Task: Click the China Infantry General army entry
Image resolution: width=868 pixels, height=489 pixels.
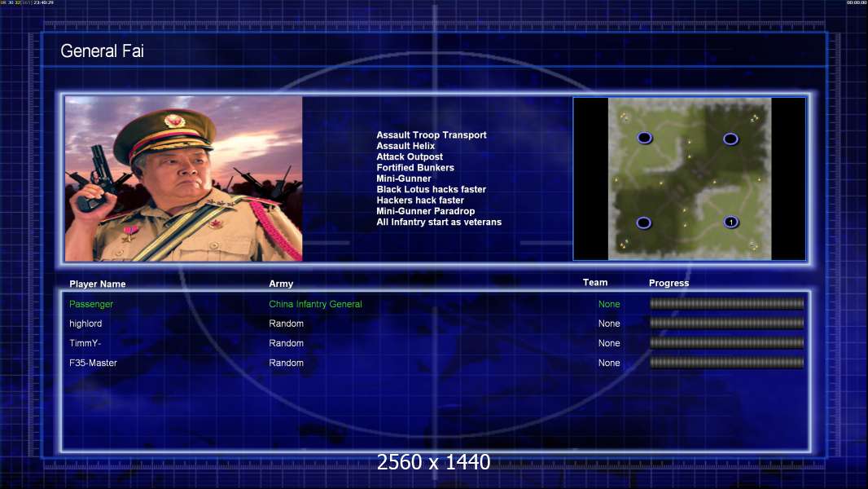Action: [316, 304]
